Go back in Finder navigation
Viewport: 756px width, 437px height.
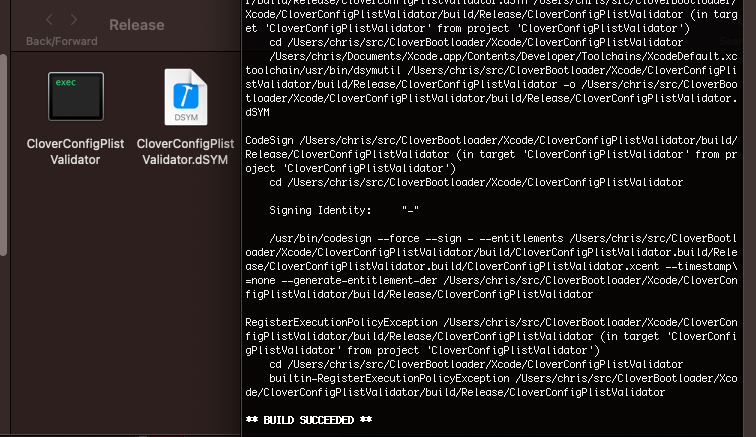coord(49,20)
